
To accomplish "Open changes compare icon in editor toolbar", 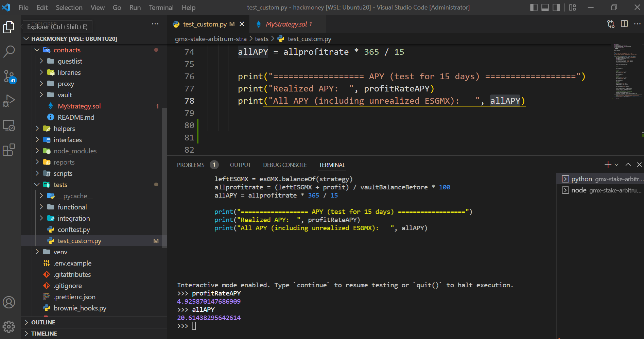I will point(611,24).
